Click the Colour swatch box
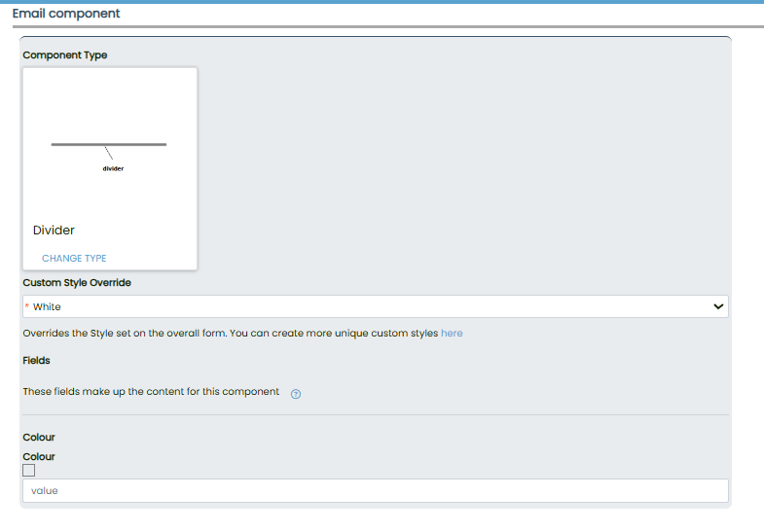Image resolution: width=764 pixels, height=532 pixels. (x=28, y=471)
